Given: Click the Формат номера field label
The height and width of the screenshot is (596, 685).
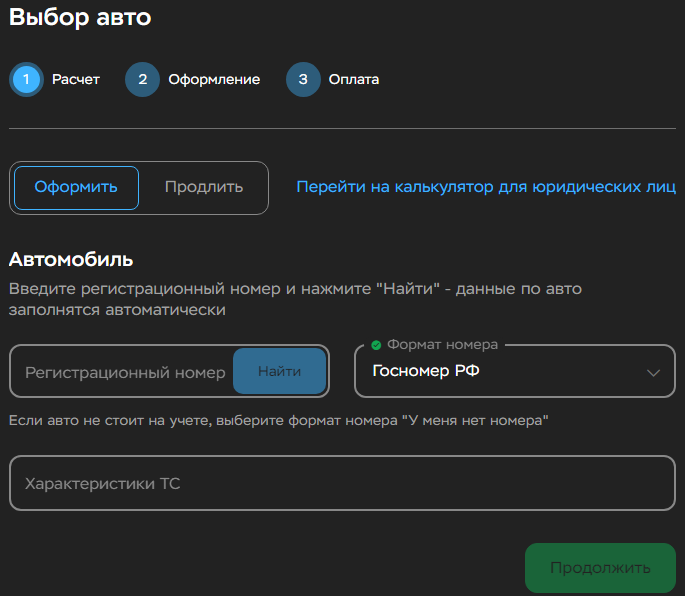Looking at the screenshot, I should coord(443,345).
